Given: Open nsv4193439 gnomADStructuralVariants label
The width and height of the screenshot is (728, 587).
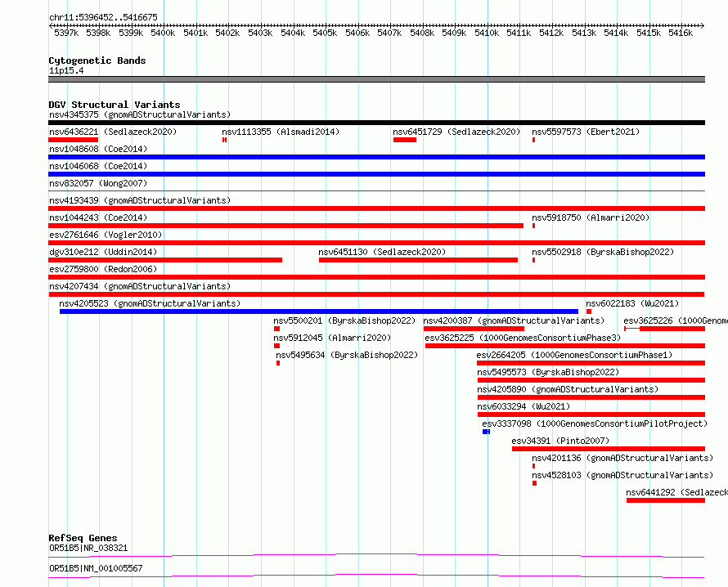Looking at the screenshot, I should (140, 200).
